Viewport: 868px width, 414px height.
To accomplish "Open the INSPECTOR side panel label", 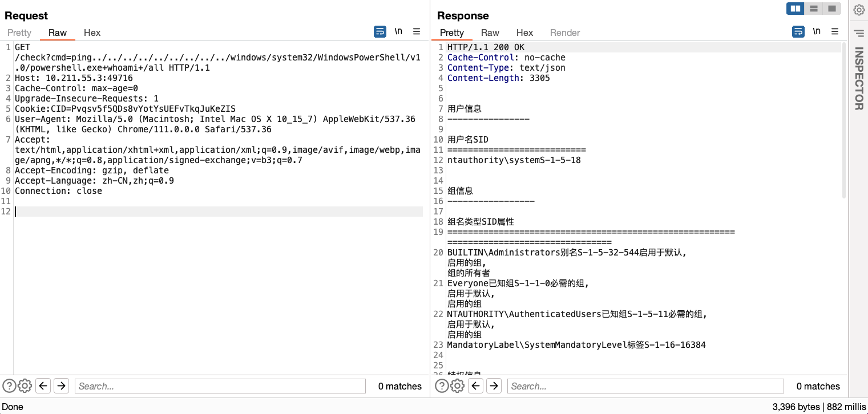I will pos(859,79).
